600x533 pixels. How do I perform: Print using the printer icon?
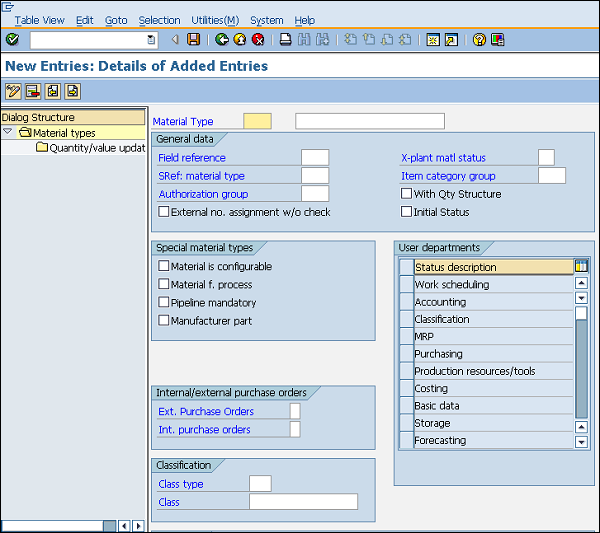285,39
